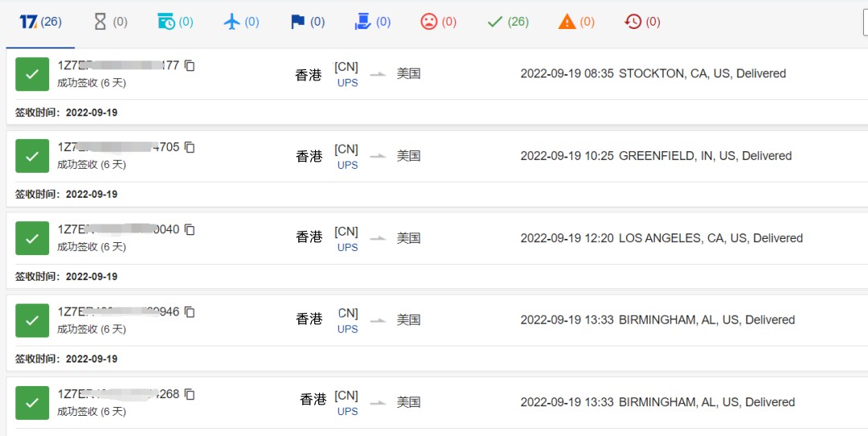Copy the tracking number ending in 0040
Image resolution: width=868 pixels, height=436 pixels.
pyautogui.click(x=190, y=229)
